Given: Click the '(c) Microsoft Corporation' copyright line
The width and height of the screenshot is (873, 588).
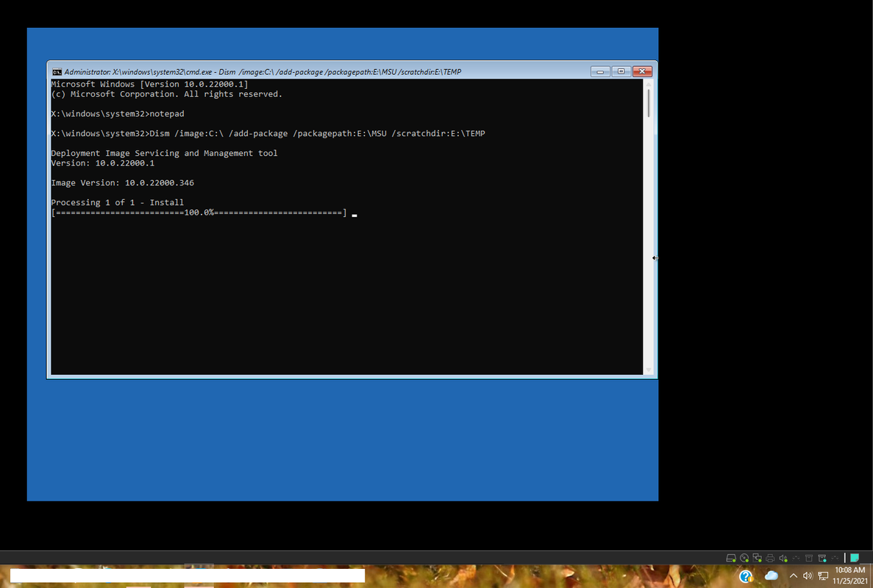Looking at the screenshot, I should click(x=167, y=94).
